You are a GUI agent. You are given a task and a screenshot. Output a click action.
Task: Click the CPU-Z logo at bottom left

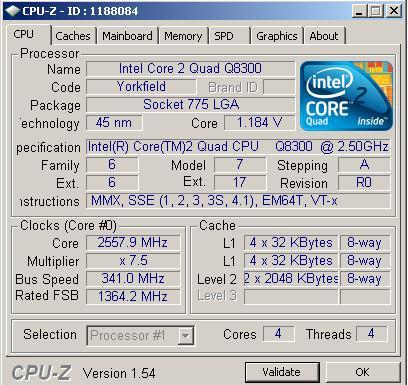coord(41,373)
